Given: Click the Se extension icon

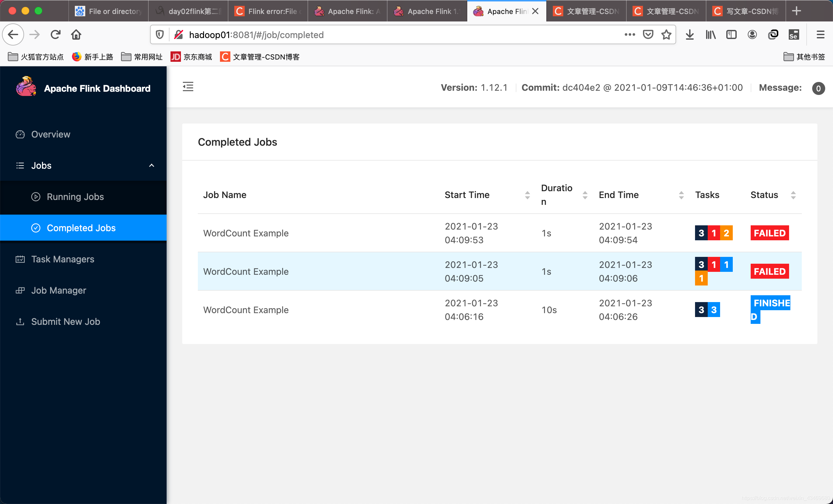Looking at the screenshot, I should [794, 34].
